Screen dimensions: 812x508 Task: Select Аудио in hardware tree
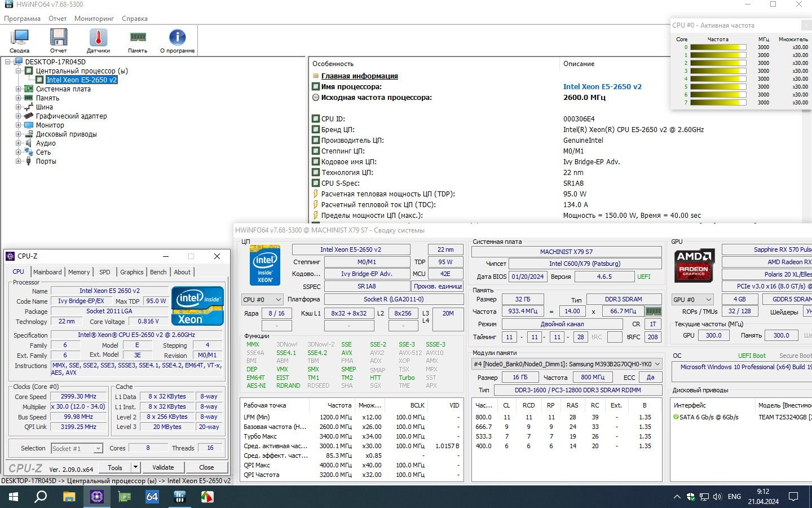[46, 143]
